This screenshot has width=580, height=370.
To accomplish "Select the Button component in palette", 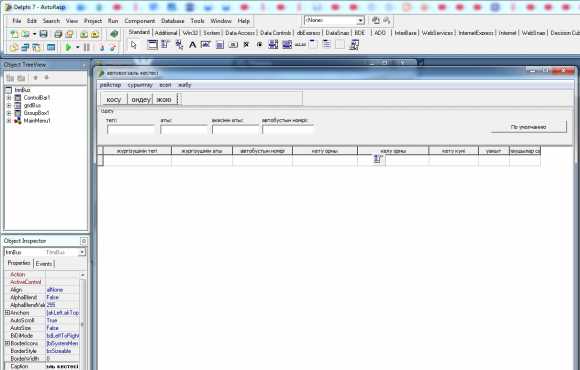I will tap(233, 45).
